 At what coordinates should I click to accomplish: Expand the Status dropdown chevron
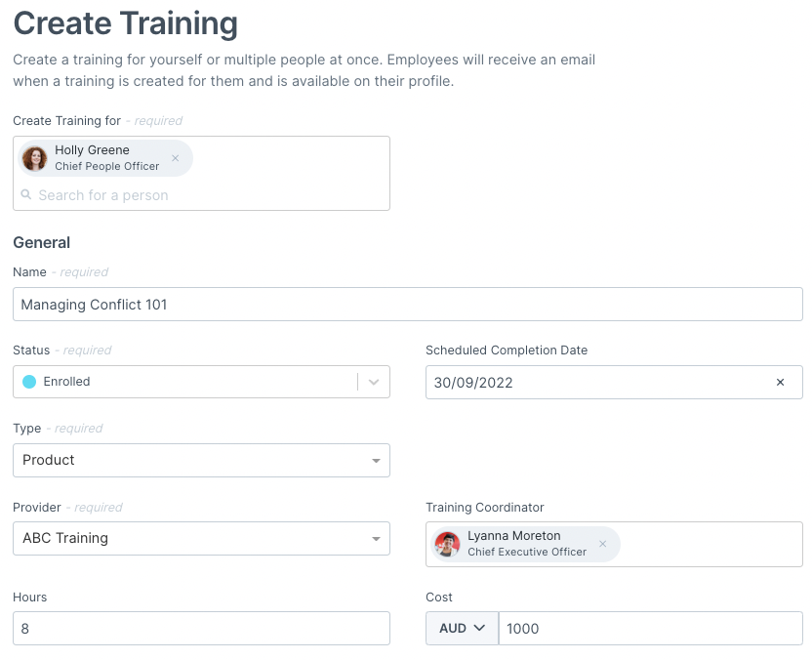(374, 382)
